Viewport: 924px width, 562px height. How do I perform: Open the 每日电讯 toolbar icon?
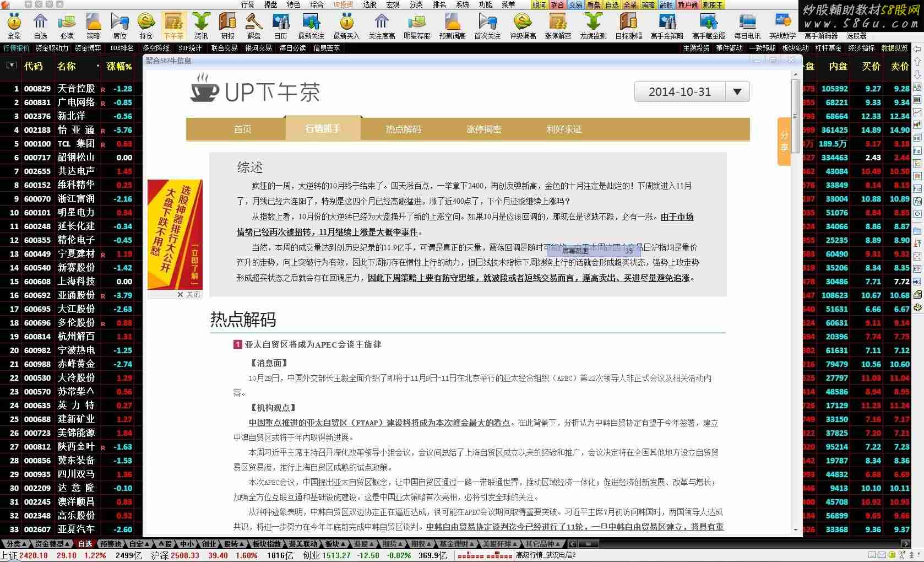(747, 26)
